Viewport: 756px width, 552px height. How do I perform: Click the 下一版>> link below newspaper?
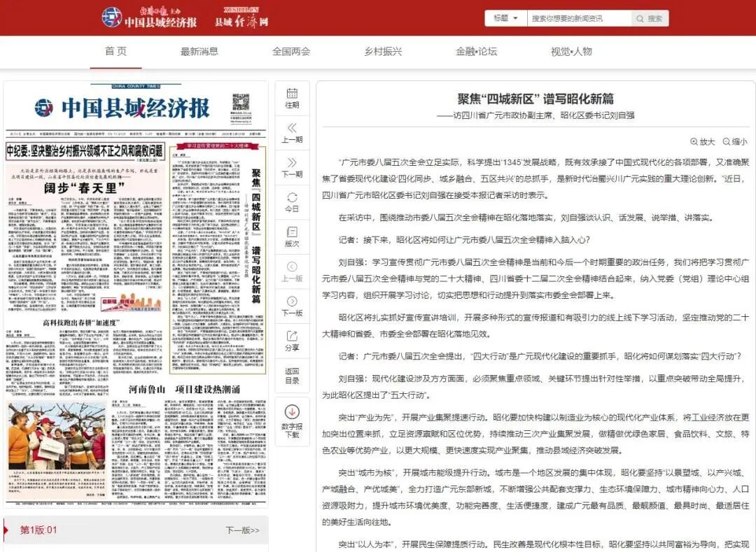point(242,530)
